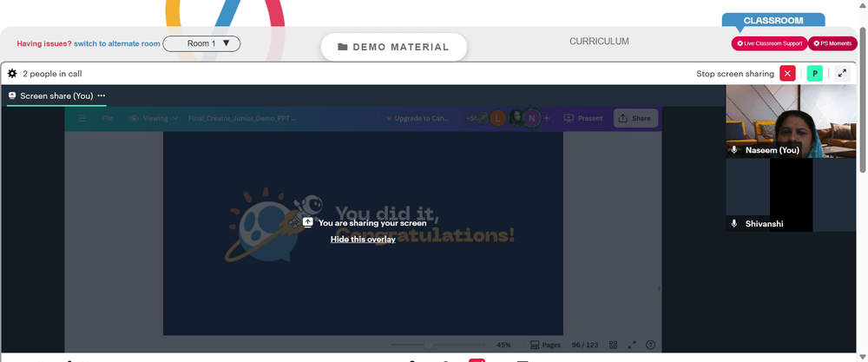Image resolution: width=868 pixels, height=362 pixels.
Task: Click switch to alternate room link
Action: pyautogui.click(x=117, y=43)
